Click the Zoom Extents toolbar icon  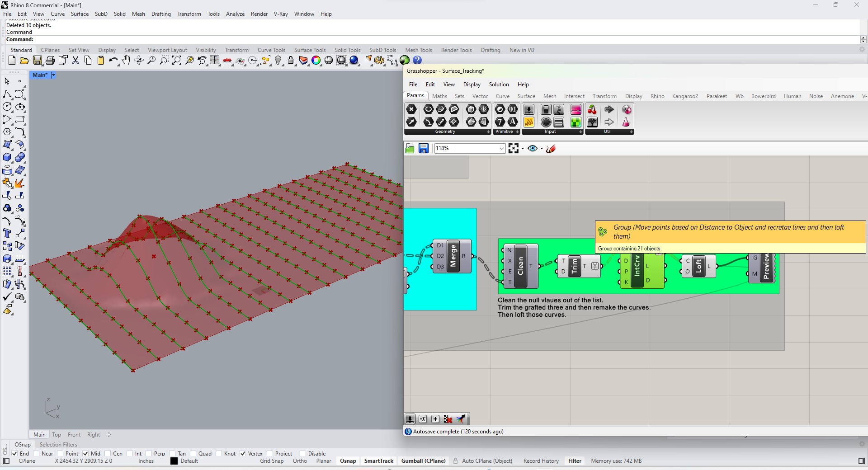177,61
